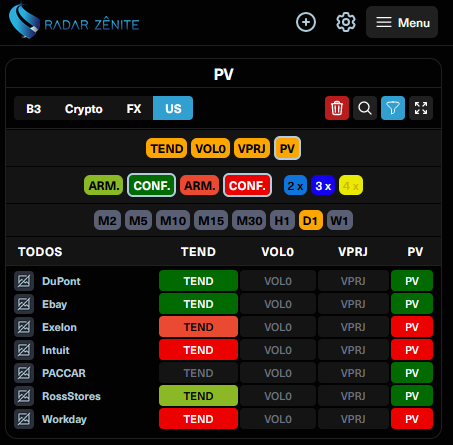Choose the D1 timeframe
453x445 pixels.
(x=311, y=220)
